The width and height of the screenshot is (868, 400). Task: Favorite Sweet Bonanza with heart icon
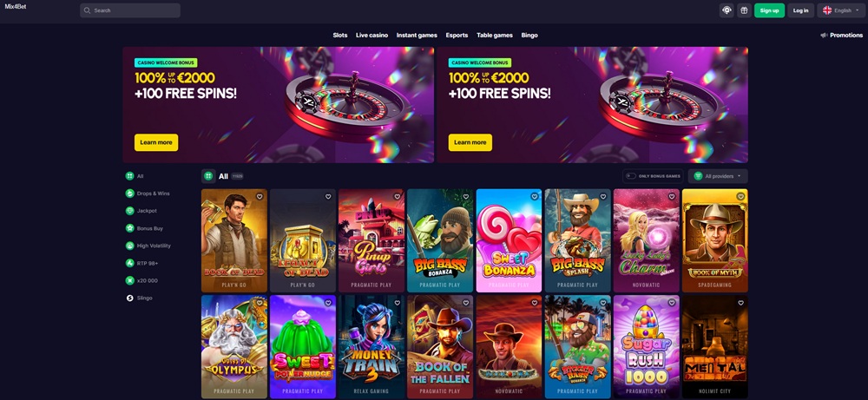534,196
